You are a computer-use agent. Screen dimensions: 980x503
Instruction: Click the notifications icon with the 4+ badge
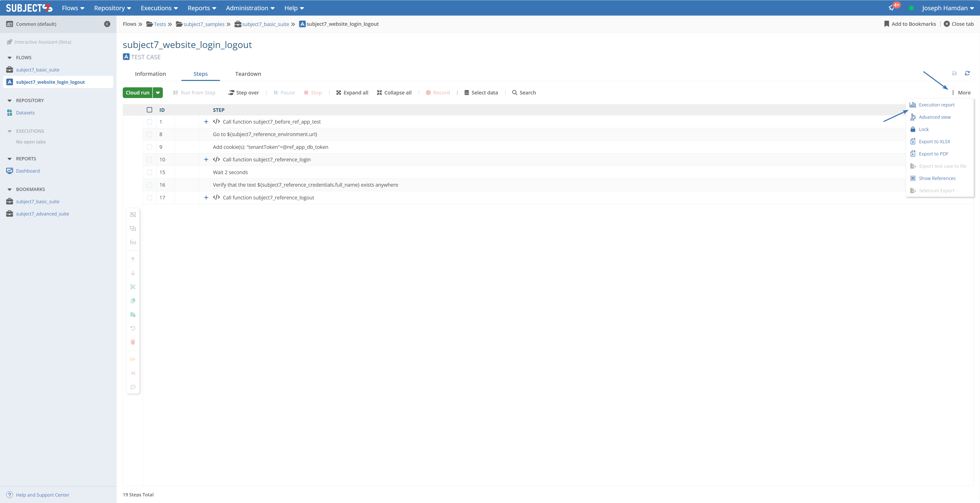(x=891, y=8)
